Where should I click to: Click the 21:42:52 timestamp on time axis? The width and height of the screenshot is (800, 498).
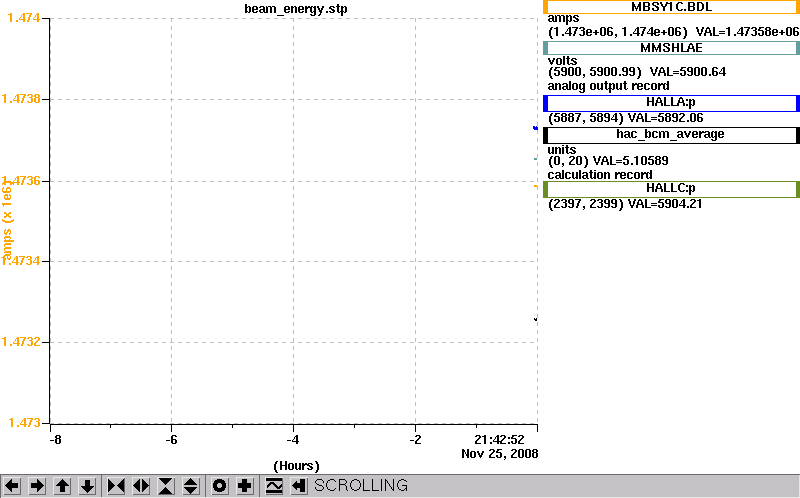(499, 440)
